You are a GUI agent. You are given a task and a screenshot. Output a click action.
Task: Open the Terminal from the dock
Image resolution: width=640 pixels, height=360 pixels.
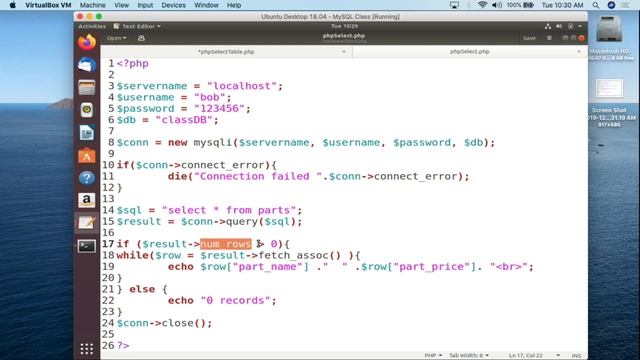(87, 246)
